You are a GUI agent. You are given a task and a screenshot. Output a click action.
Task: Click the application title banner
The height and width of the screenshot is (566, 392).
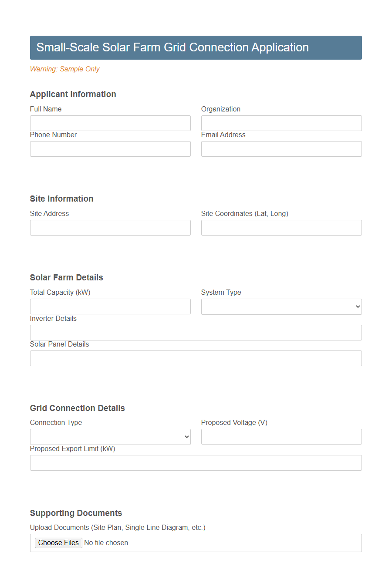point(196,47)
